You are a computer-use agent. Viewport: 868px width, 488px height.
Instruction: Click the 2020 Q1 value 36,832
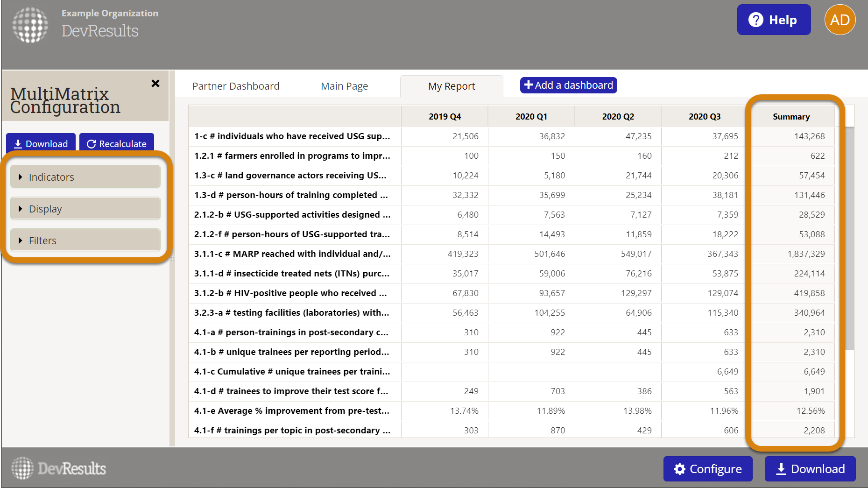point(552,136)
